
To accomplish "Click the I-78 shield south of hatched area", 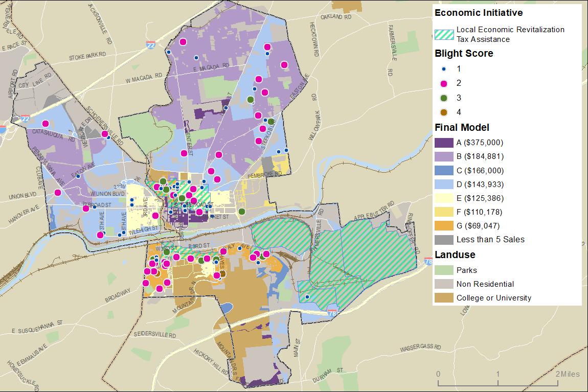I will click(332, 312).
